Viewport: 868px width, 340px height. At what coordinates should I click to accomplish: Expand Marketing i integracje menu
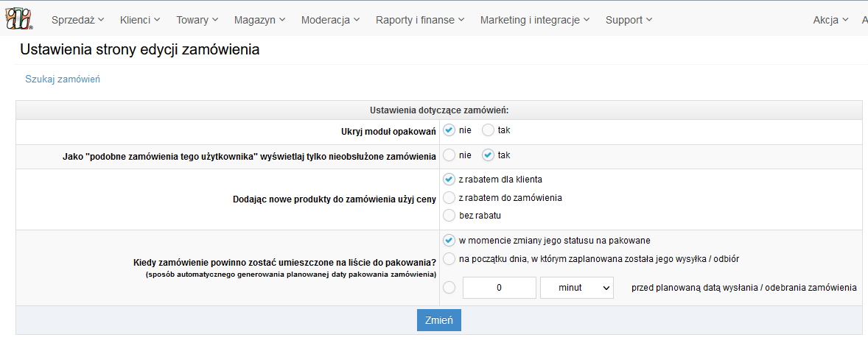pos(534,20)
